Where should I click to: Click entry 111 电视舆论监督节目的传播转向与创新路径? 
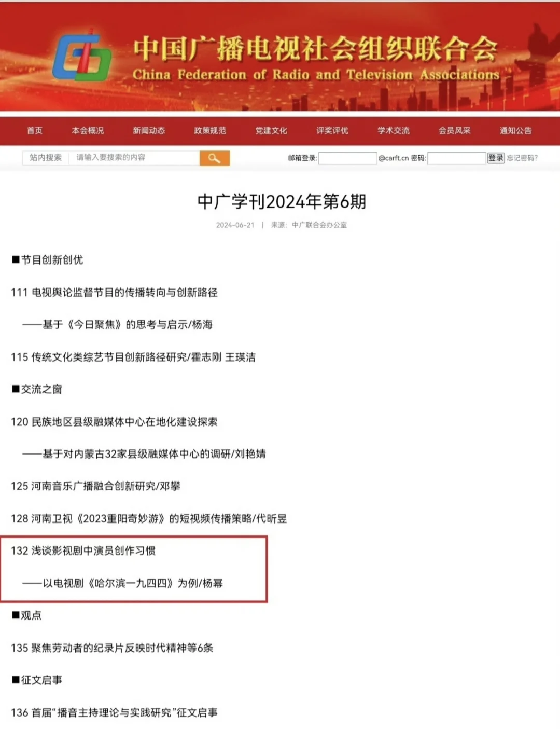coord(114,293)
